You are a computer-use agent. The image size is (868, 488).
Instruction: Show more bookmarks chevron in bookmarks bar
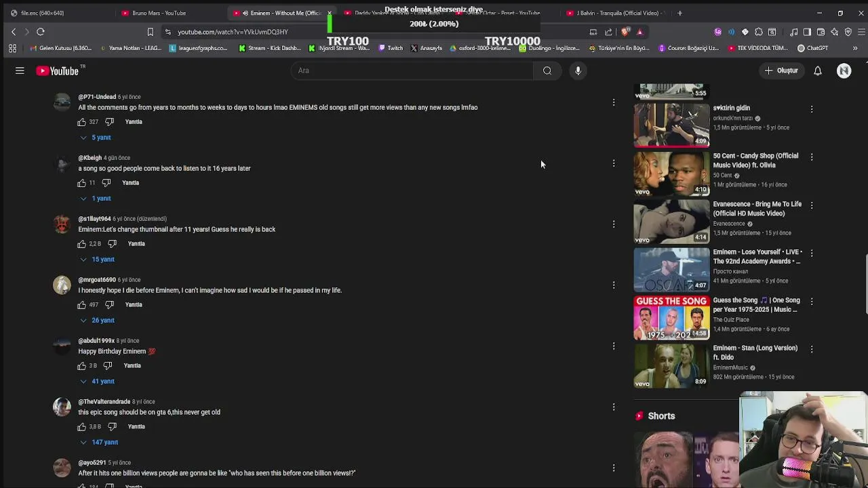[x=854, y=48]
